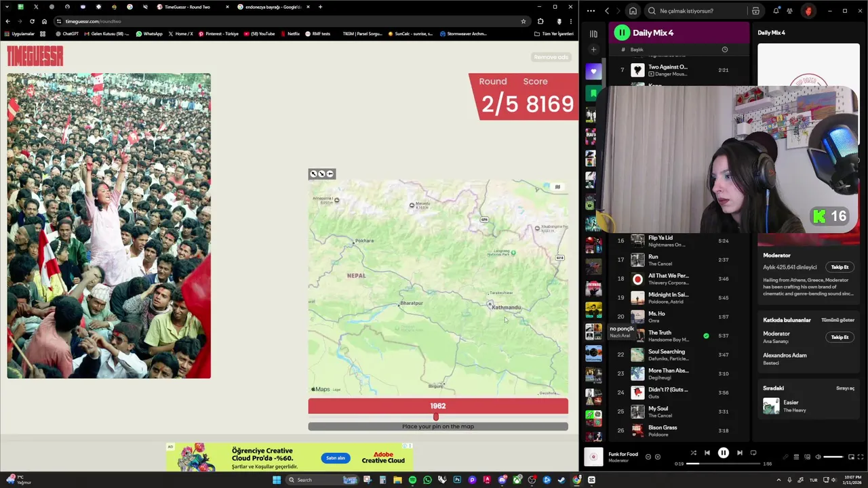This screenshot has width=868, height=488.
Task: Open Spotify queue view icon
Action: click(796, 457)
